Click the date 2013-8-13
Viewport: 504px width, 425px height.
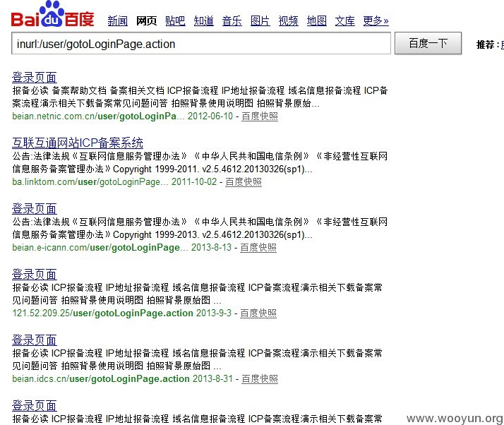point(212,247)
